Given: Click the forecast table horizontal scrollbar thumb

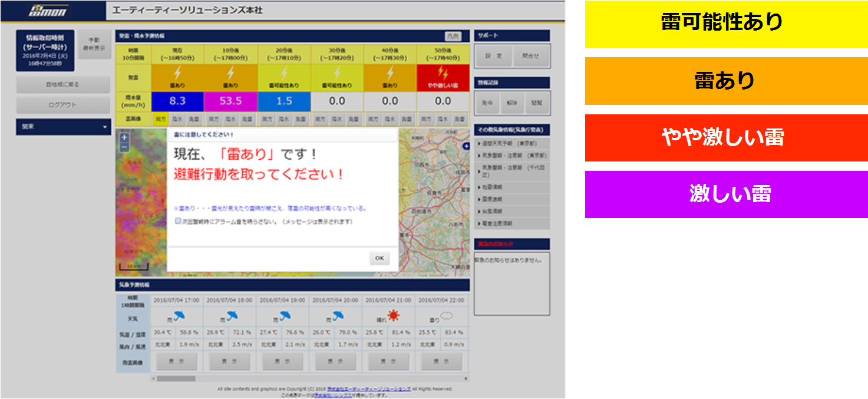Looking at the screenshot, I should (x=175, y=378).
